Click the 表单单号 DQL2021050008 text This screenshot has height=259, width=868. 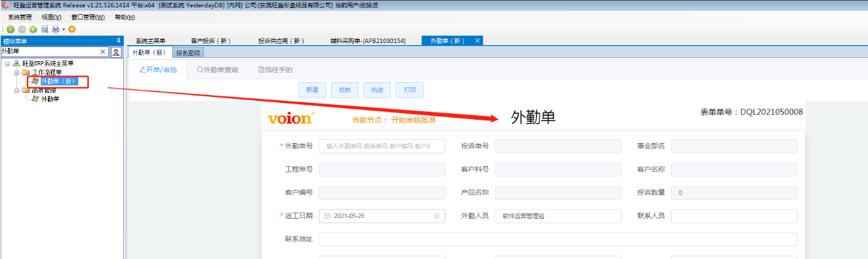752,112
